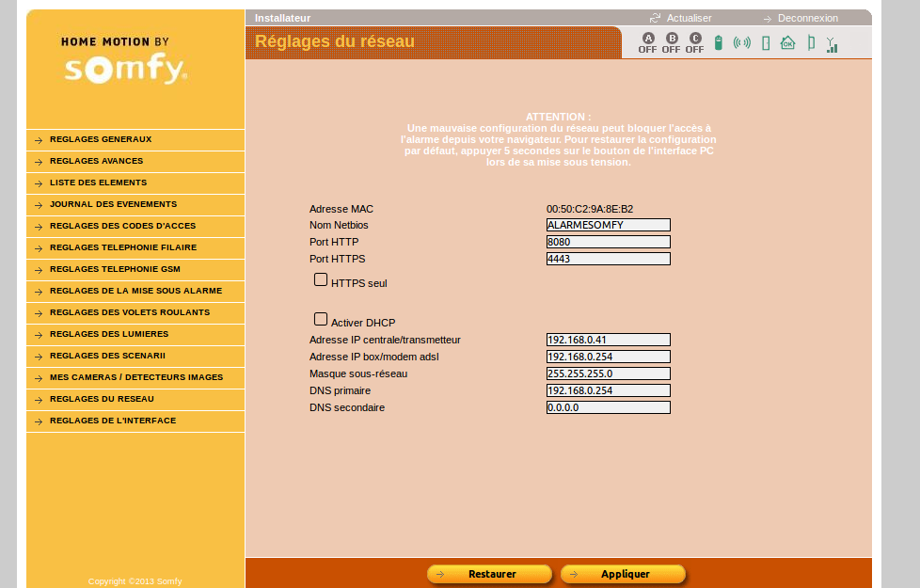Focus the Port HTTP input field

(x=608, y=242)
